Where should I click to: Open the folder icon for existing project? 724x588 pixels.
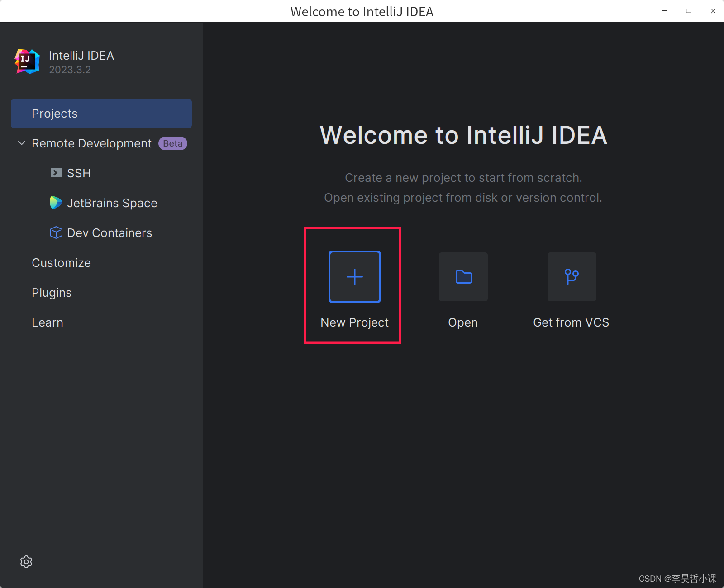(463, 277)
